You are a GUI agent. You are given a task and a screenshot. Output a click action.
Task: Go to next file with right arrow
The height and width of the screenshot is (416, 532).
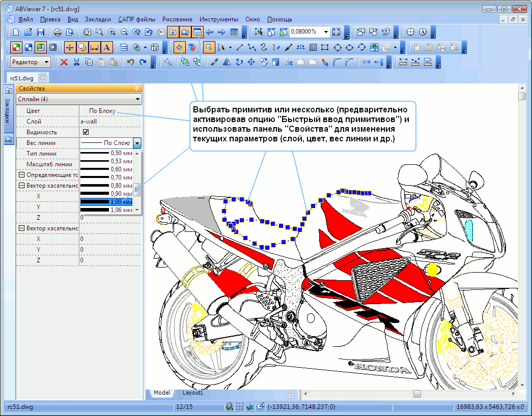[221, 32]
